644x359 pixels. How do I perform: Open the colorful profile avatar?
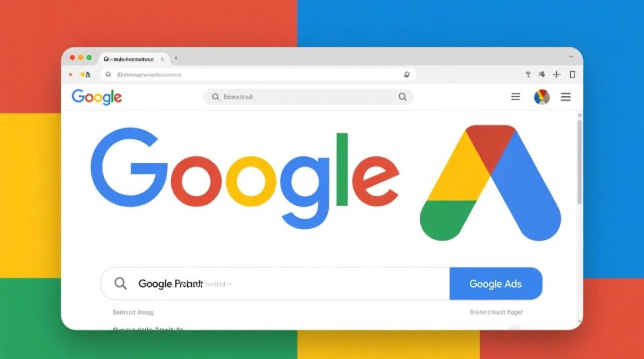542,97
